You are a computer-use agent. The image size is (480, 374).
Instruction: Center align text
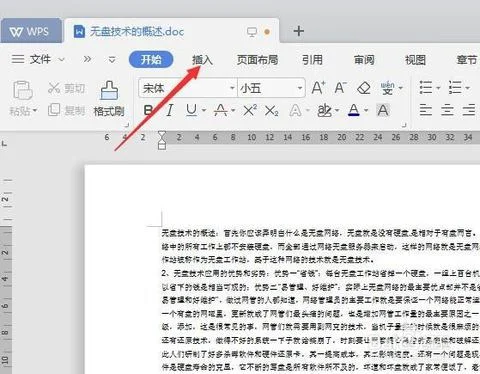click(447, 110)
